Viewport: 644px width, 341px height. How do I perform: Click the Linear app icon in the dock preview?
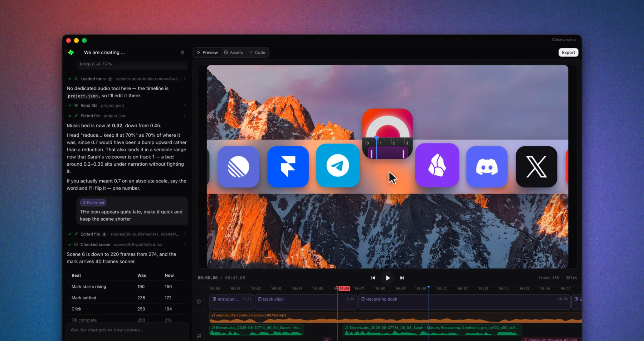pos(238,167)
